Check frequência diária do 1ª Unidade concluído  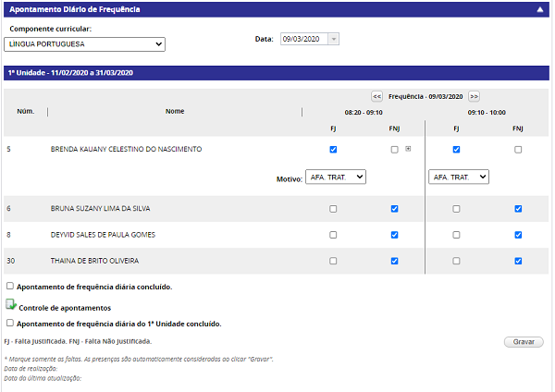click(x=10, y=324)
